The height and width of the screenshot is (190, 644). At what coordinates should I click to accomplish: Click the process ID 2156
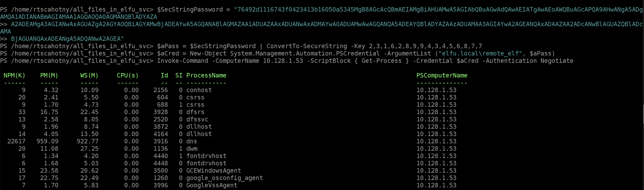coord(161,90)
